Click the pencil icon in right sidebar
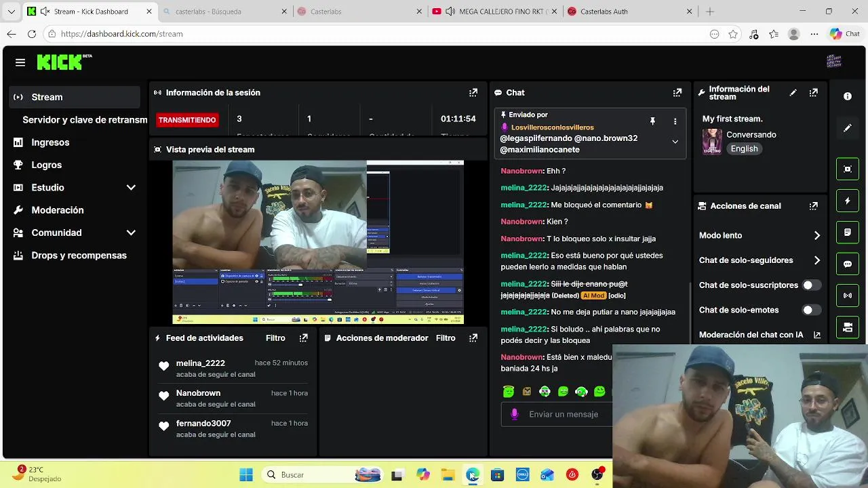868x488 pixels. click(848, 128)
